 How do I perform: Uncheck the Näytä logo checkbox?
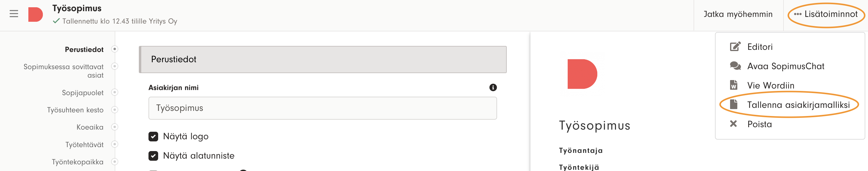click(153, 136)
